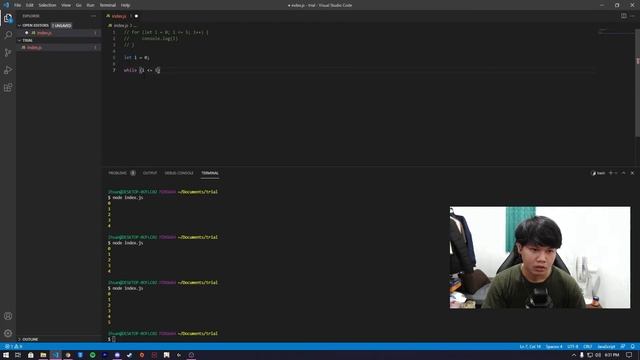640x360 pixels.
Task: Select the Terminal panel tab
Action: click(x=210, y=173)
